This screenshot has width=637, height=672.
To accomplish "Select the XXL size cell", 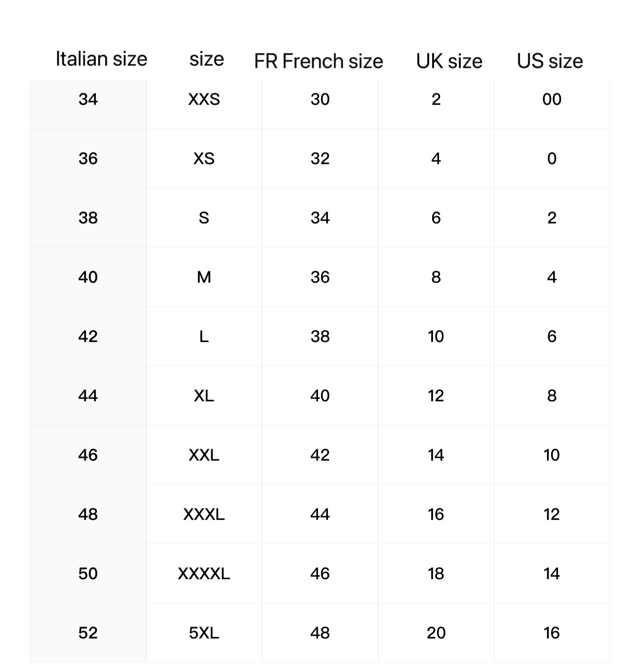I will (204, 455).
